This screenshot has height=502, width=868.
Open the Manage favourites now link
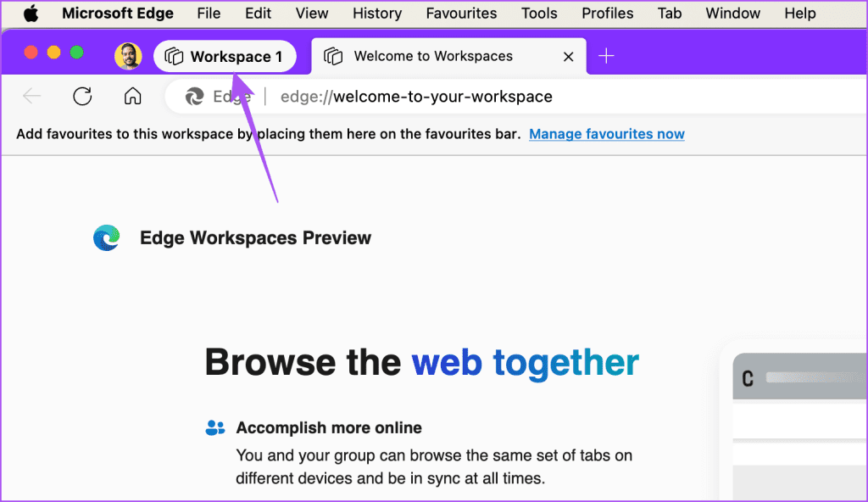[607, 133]
